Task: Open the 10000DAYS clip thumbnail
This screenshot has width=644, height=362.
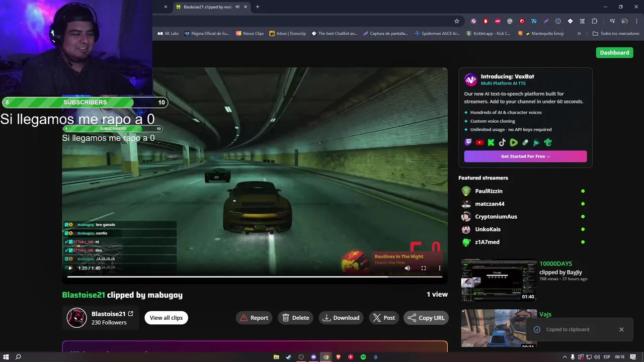Action: pos(499,280)
